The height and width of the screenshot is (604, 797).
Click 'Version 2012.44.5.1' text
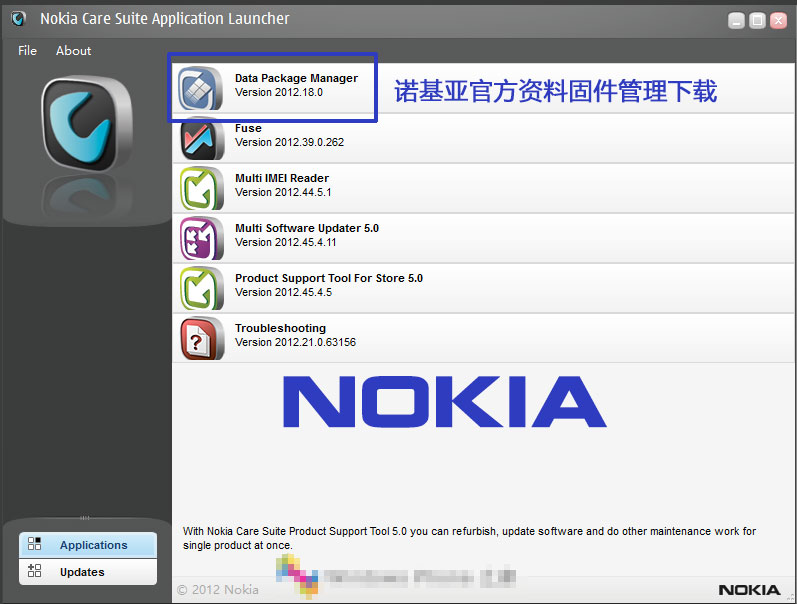pyautogui.click(x=283, y=192)
